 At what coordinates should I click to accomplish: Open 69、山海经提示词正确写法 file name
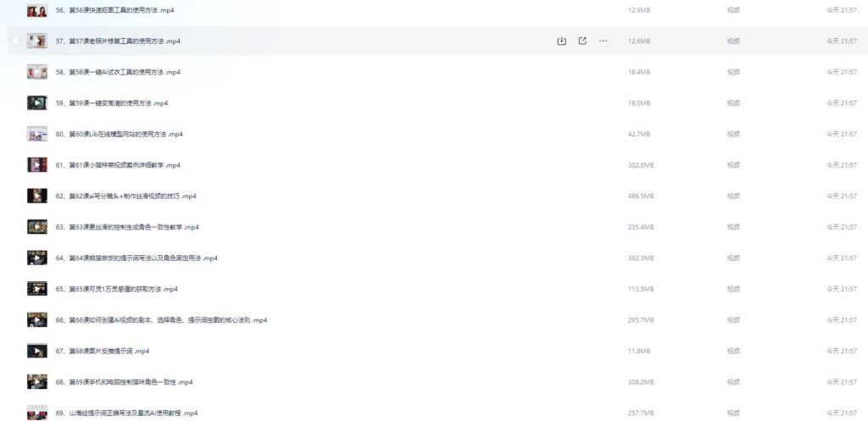(126, 413)
